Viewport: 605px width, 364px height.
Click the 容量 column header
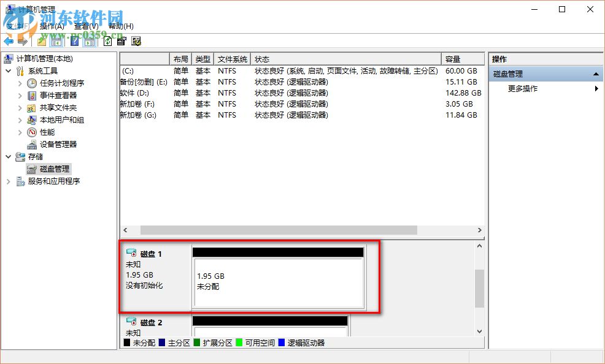point(463,58)
